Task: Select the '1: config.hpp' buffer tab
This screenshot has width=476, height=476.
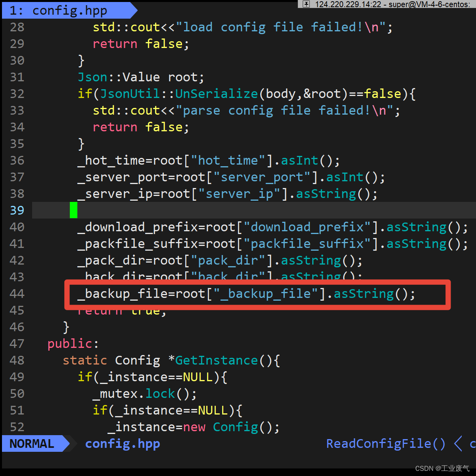Action: click(x=58, y=10)
